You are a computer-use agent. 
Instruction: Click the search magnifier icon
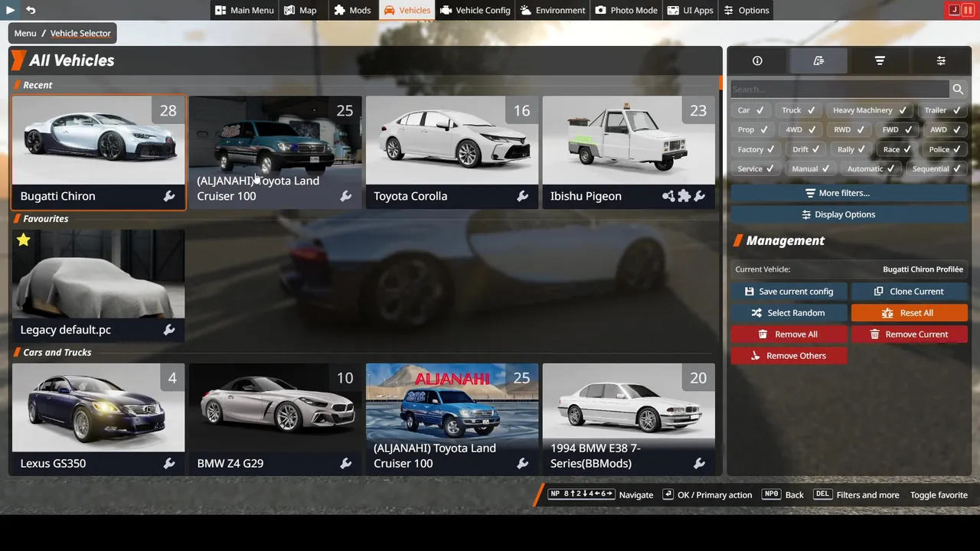(x=958, y=90)
